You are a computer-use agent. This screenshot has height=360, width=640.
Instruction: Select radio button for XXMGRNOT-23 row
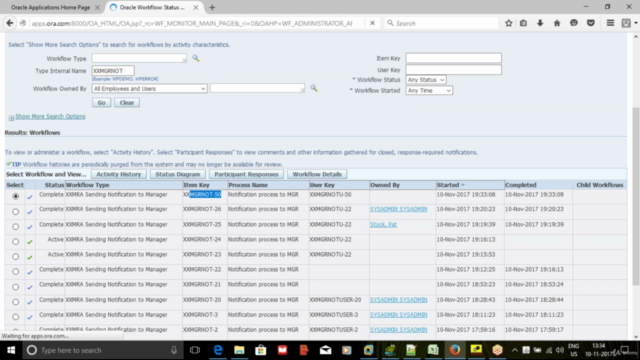pyautogui.click(x=16, y=257)
